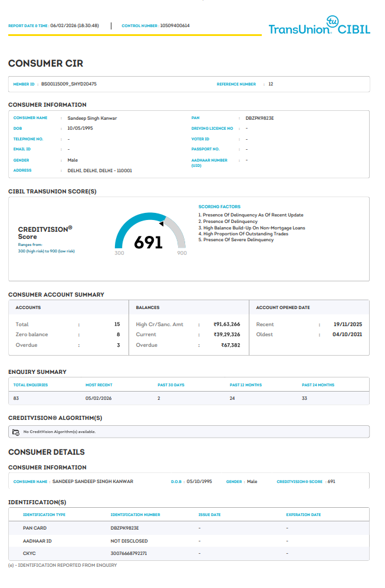Viewport: 385px width, 588px height.
Task: Click the reference number value 12
Action: click(271, 84)
